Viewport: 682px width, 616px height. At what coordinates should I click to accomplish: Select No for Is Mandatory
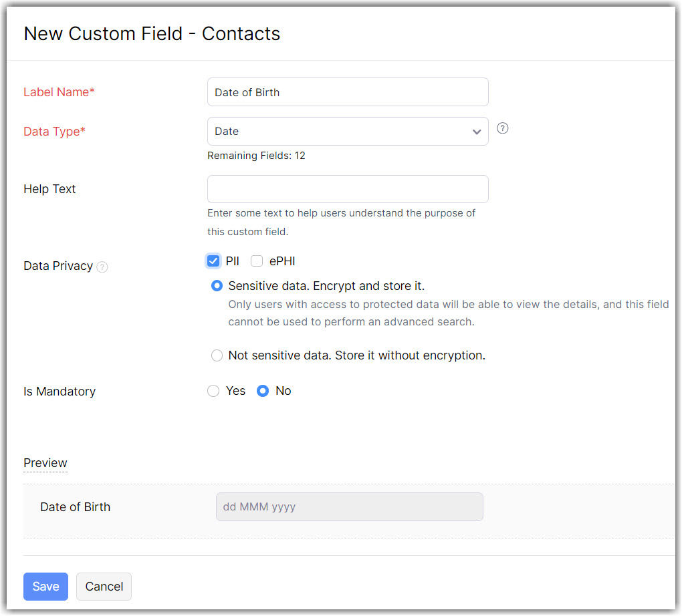(263, 391)
